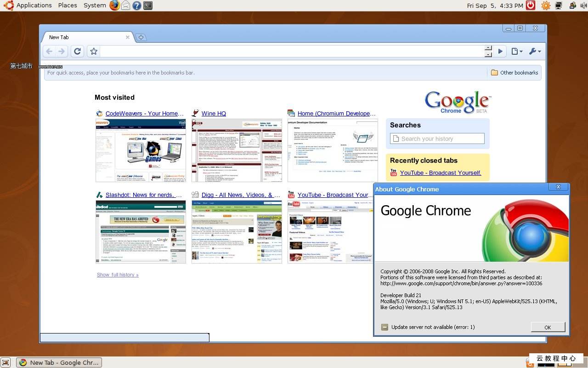
Task: Click the red power button in the panel
Action: pyautogui.click(x=531, y=6)
